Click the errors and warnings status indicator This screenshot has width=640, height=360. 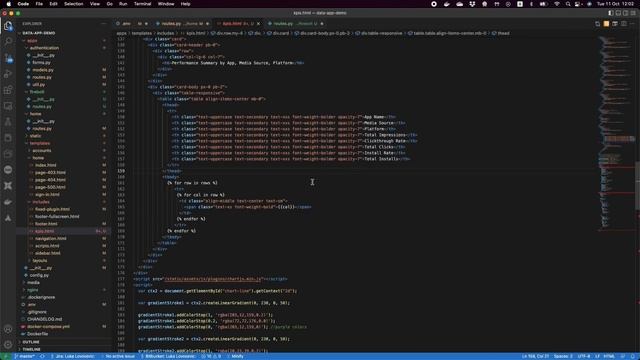(x=211, y=356)
